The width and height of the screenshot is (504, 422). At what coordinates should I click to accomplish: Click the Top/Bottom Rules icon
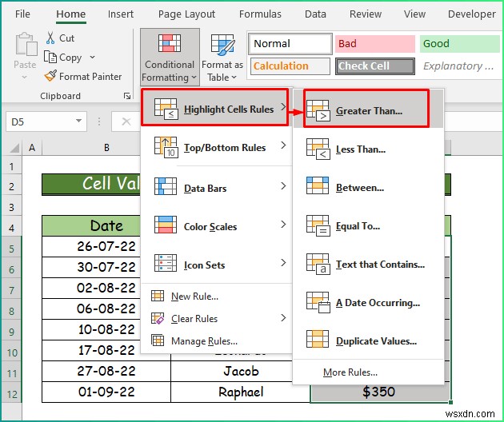pos(166,147)
